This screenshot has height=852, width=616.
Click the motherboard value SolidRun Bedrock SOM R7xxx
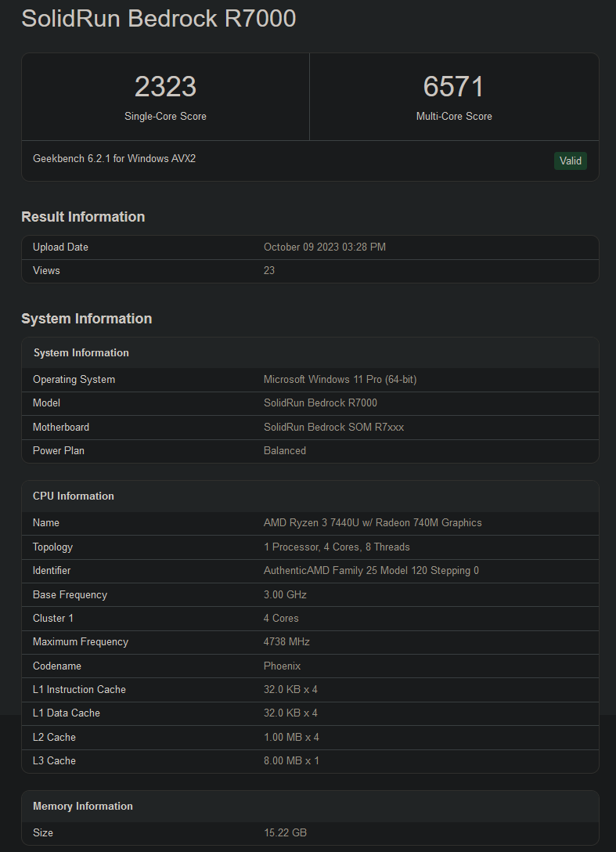click(333, 427)
